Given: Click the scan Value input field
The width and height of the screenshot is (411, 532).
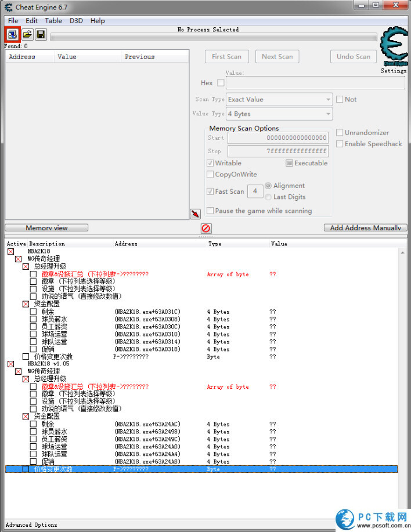Looking at the screenshot, I should 315,83.
